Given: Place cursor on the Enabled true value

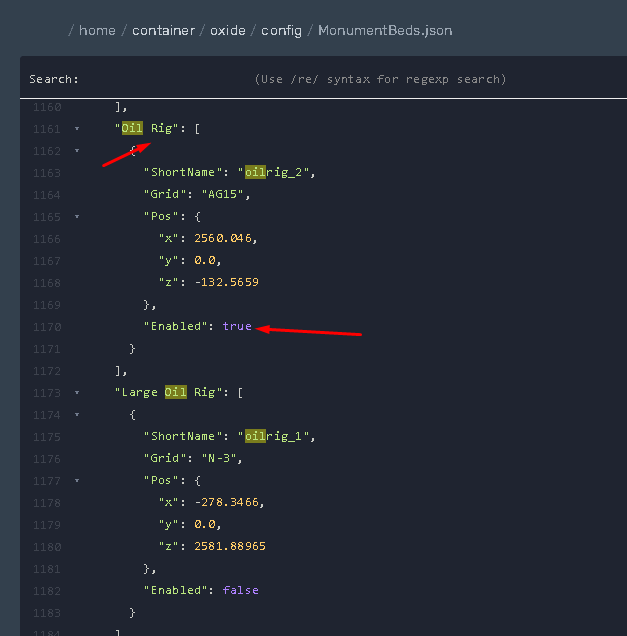Looking at the screenshot, I should [237, 327].
